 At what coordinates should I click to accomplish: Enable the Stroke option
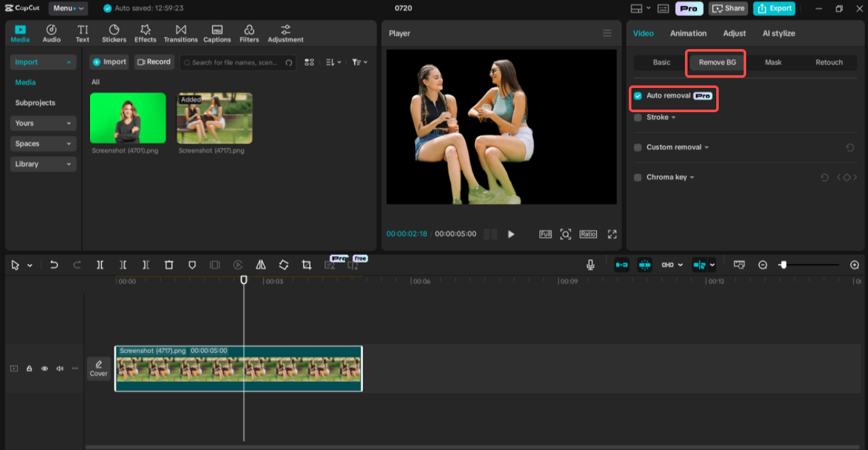(637, 117)
